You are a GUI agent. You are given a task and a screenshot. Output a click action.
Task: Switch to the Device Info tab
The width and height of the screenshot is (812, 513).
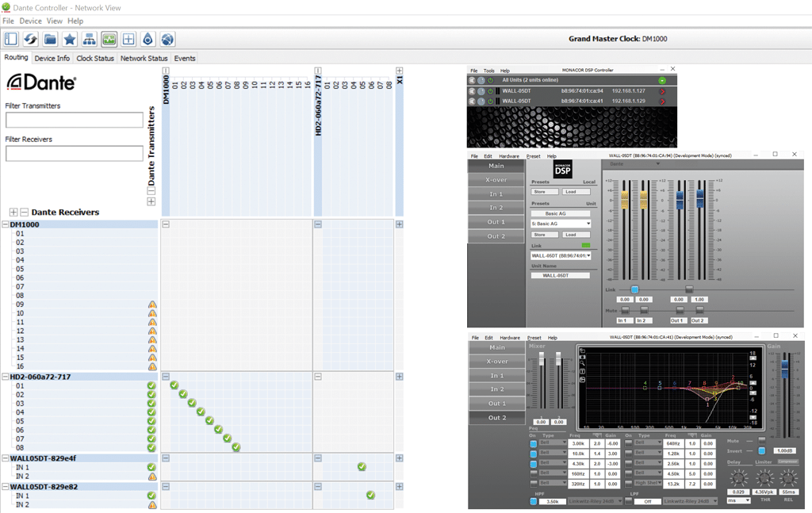(52, 58)
